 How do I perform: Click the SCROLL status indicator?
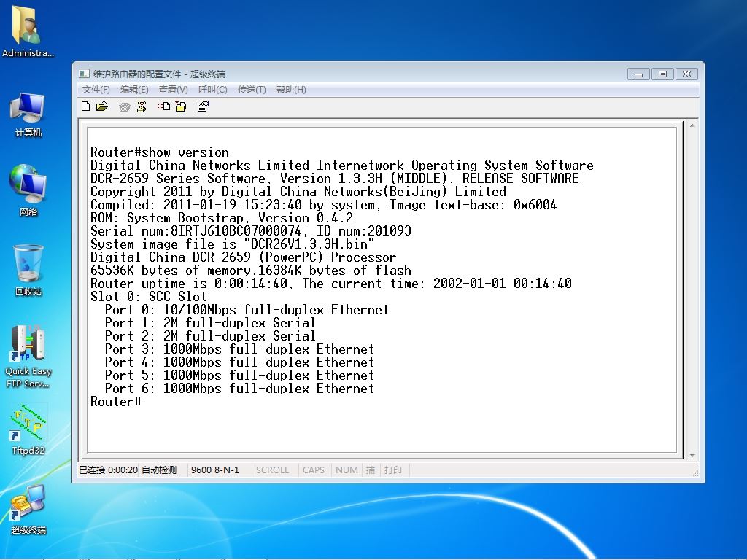[273, 470]
